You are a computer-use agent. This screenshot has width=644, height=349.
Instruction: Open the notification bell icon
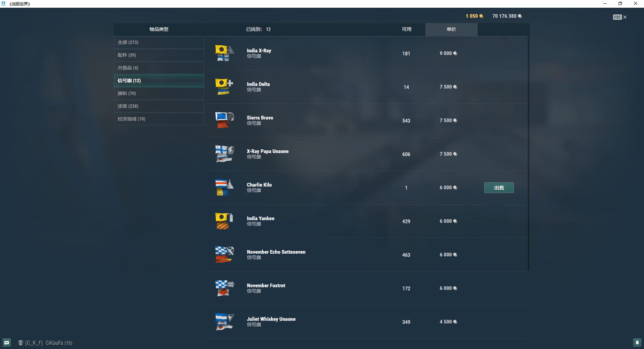pos(637,343)
